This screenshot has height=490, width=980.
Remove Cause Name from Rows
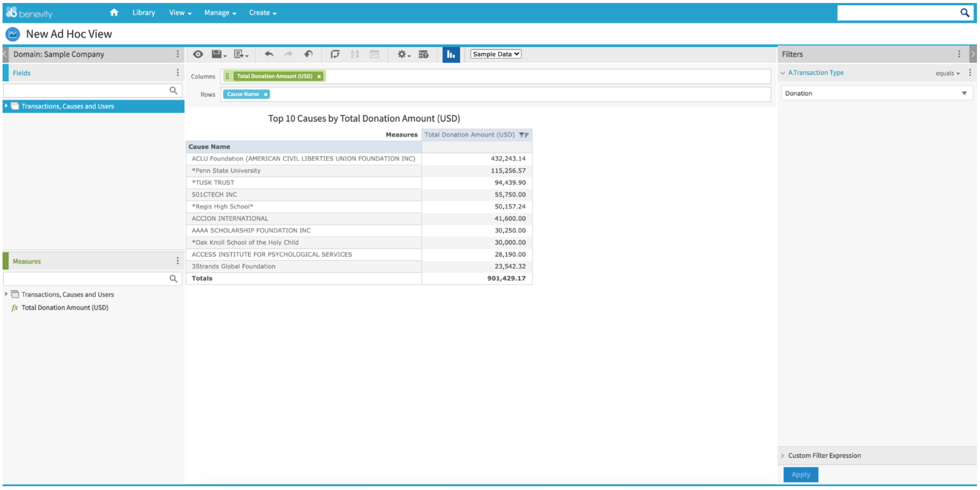266,94
